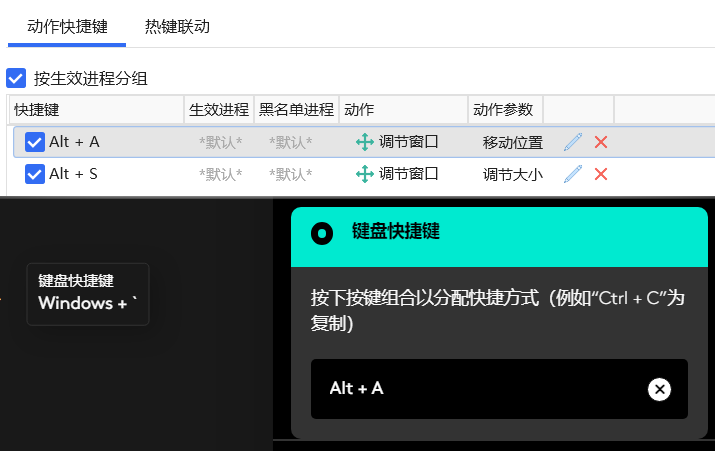Delete the Alt + S shortcut with the red X

coord(601,174)
